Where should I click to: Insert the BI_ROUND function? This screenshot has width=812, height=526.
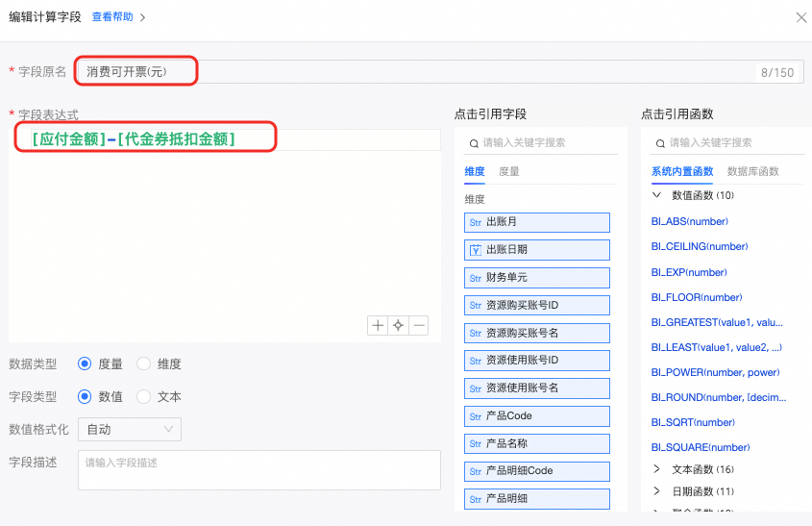[x=719, y=397]
